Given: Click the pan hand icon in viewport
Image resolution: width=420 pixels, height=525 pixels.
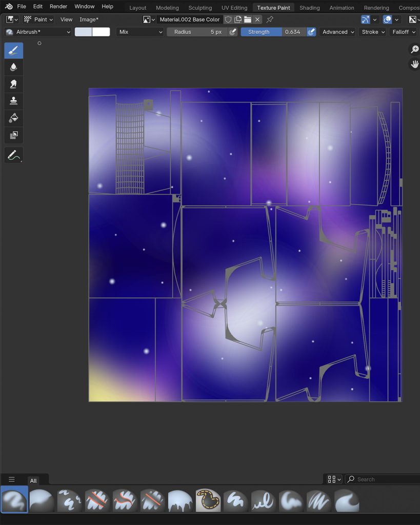Looking at the screenshot, I should 414,64.
